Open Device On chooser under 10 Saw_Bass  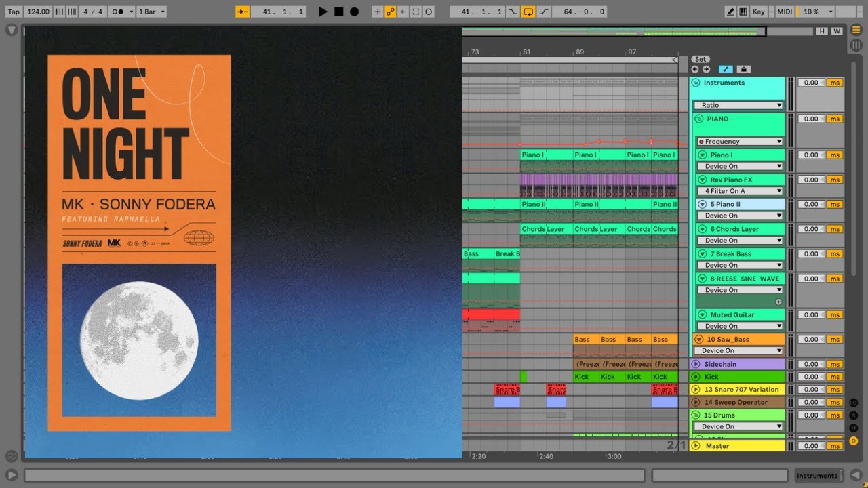[x=738, y=351]
